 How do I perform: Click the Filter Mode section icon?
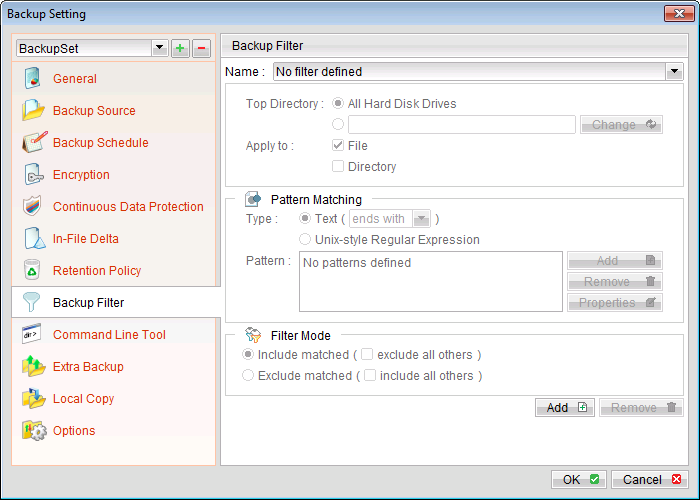pyautogui.click(x=253, y=335)
